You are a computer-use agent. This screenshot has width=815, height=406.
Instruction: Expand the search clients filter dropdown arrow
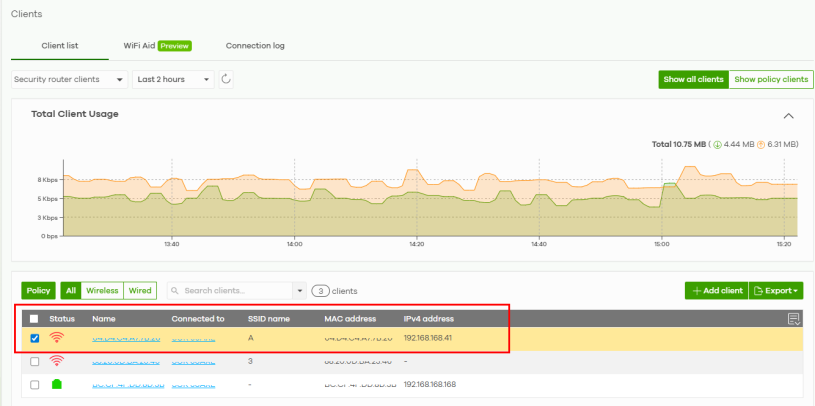click(299, 291)
